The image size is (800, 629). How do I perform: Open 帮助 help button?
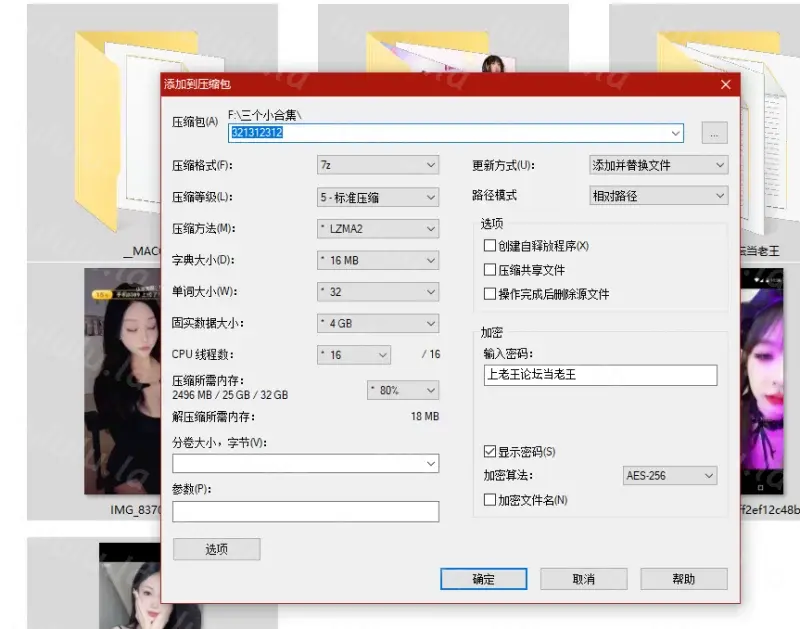coord(684,579)
